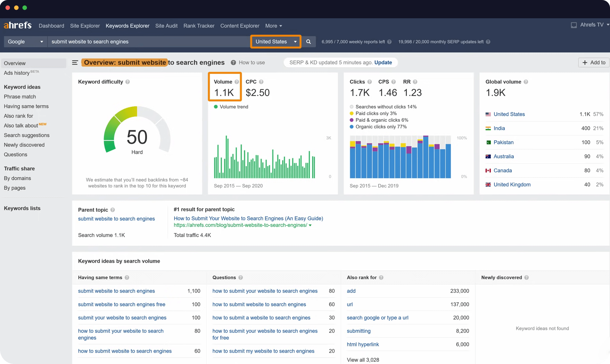The width and height of the screenshot is (610, 364).
Task: Click the search magnifier button
Action: coord(309,42)
